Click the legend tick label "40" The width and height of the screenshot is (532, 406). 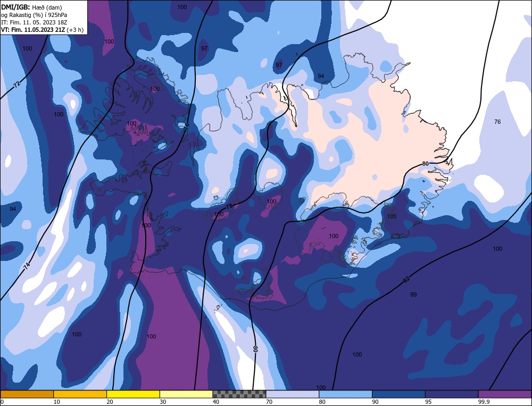[216, 402]
